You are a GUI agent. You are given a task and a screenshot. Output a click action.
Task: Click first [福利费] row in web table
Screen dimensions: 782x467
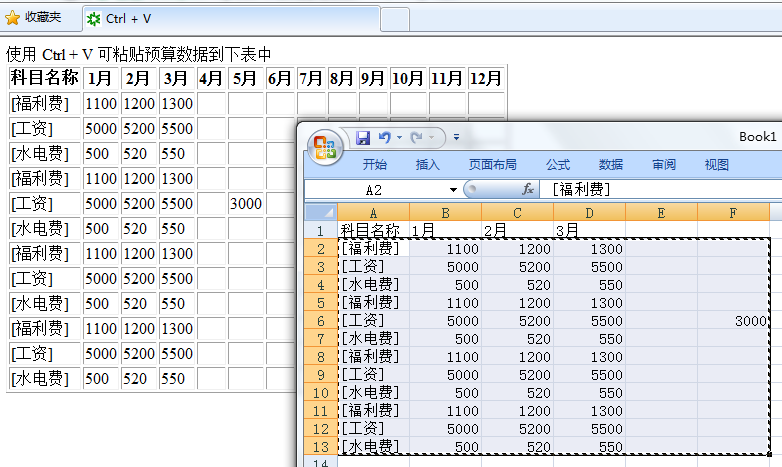coord(45,103)
